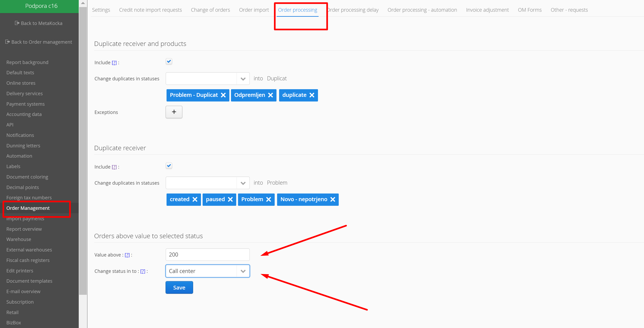Click the sidebar scrollbar up arrow
Viewport: 644px width, 328px height.
point(83,3)
